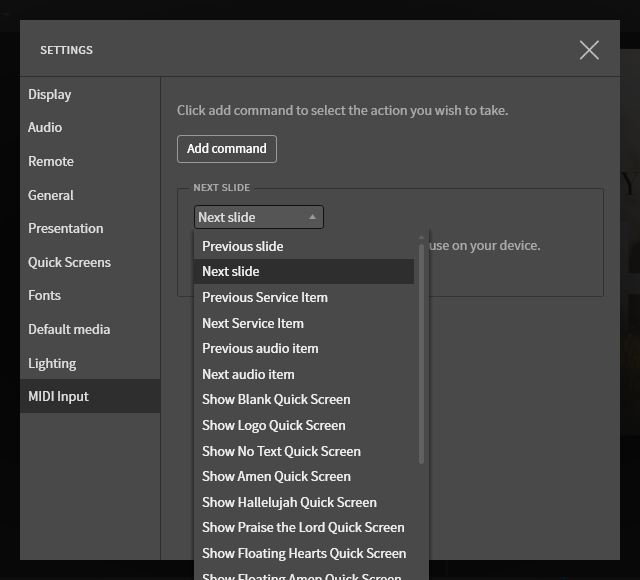Choose Previous slide from the list
Image resolution: width=640 pixels, height=580 pixels.
pyautogui.click(x=304, y=246)
